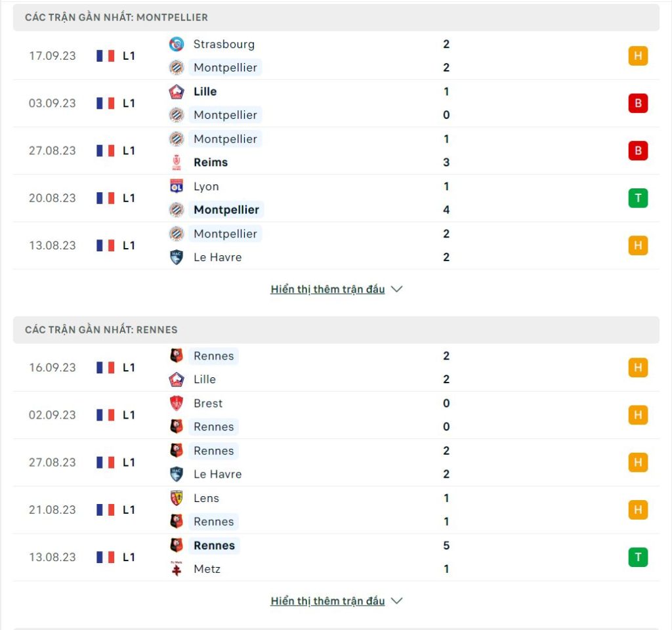Click France flag on the 17.09.23 match

point(106,56)
